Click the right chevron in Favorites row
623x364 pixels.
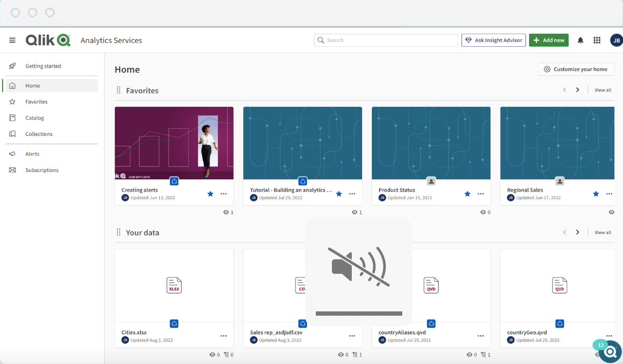click(577, 90)
